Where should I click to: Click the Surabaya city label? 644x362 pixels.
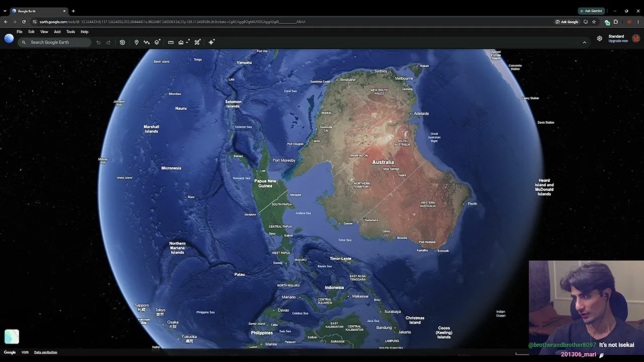click(x=392, y=312)
